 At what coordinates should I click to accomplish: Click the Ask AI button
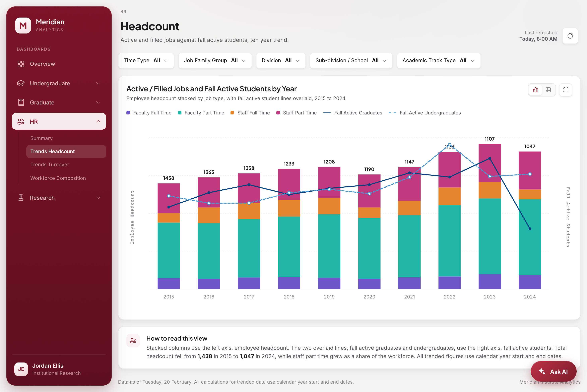tap(554, 371)
